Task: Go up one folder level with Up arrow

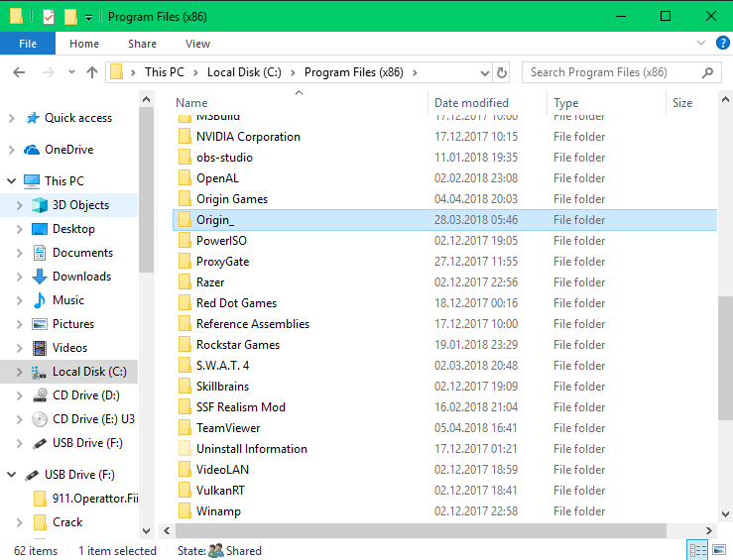Action: tap(92, 72)
